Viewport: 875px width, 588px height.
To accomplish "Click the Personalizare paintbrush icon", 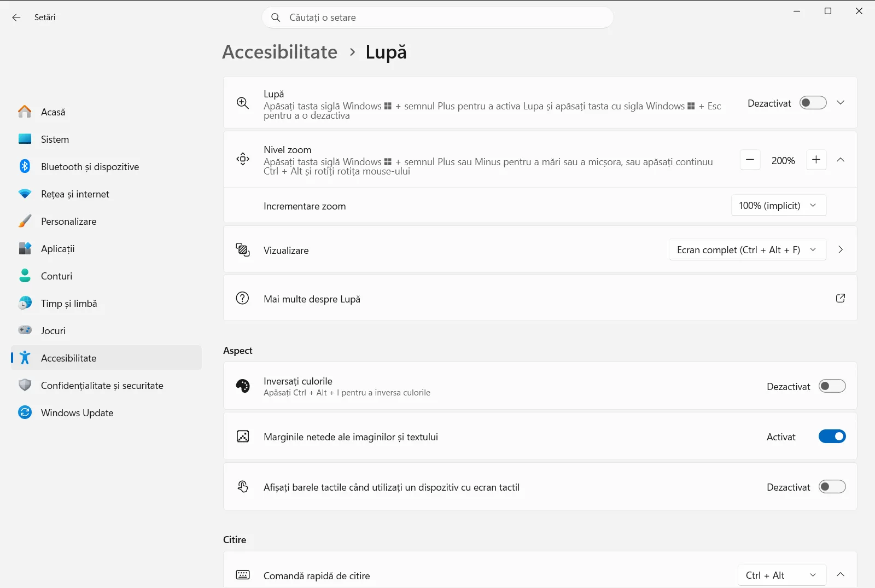I will point(25,221).
